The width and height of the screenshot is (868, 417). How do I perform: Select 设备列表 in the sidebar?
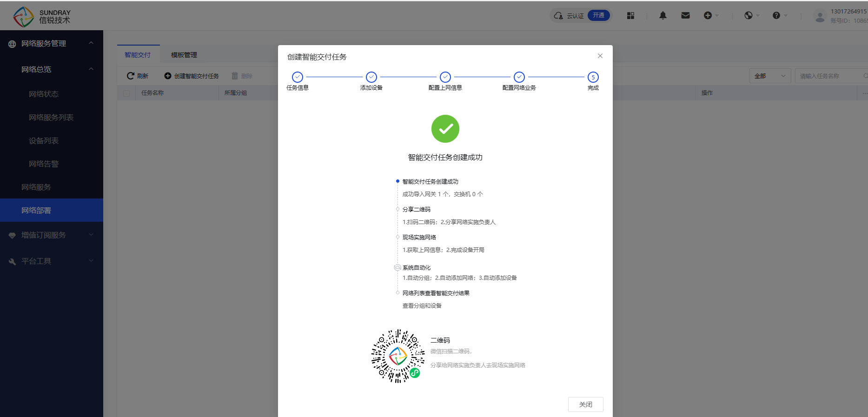pos(44,140)
